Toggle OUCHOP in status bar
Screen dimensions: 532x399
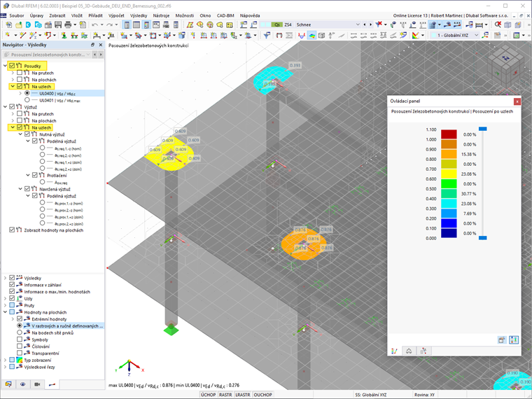tap(263, 395)
